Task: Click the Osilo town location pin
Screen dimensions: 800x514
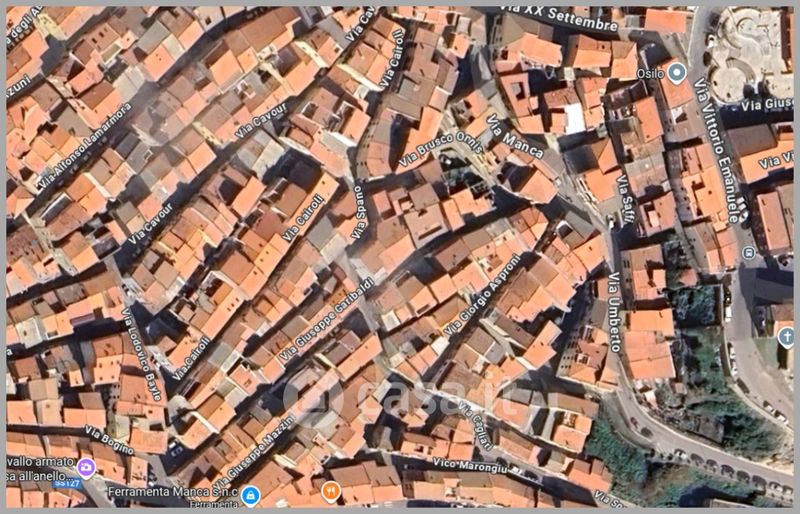Action: tap(677, 72)
